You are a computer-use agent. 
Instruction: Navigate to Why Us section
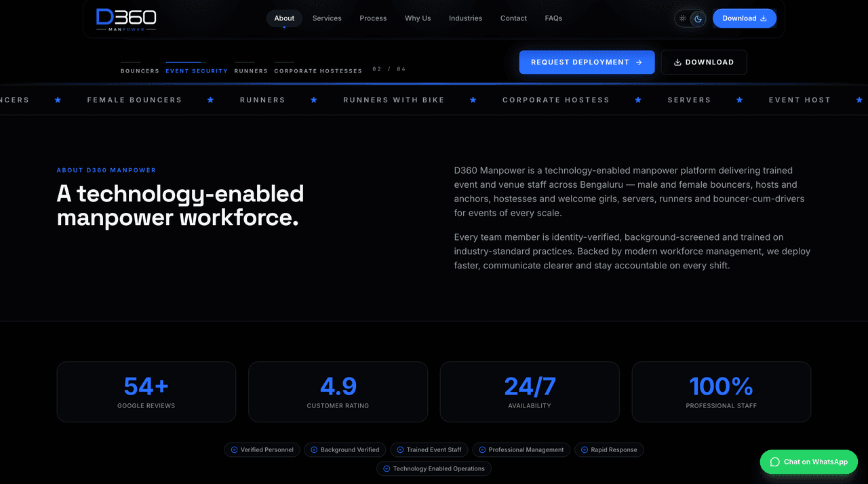tap(418, 18)
